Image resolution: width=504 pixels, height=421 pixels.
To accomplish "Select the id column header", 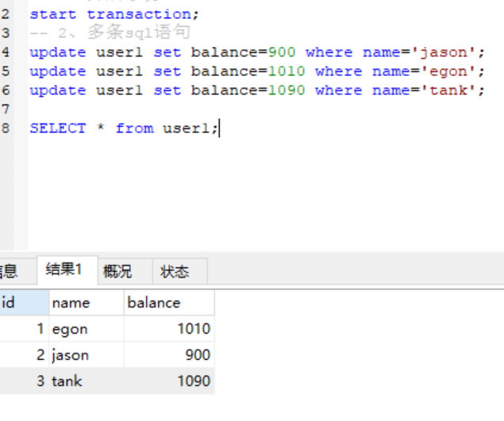I will [x=25, y=303].
